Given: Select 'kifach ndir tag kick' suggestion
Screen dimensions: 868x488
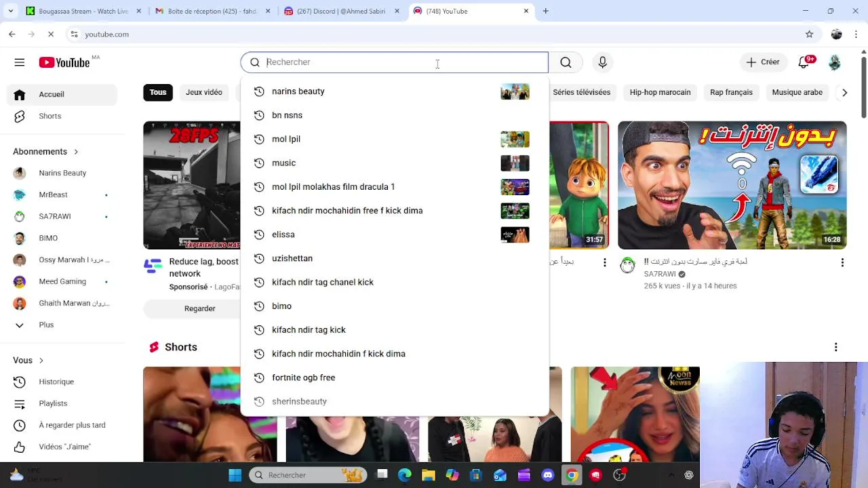Looking at the screenshot, I should click(394, 330).
